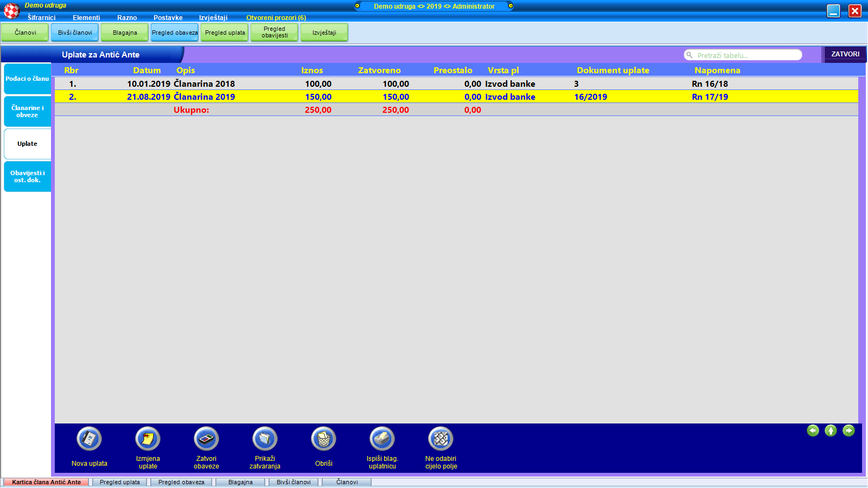The width and height of the screenshot is (868, 488).
Task: Select the Zatvori obaveze icon
Action: coord(206,439)
